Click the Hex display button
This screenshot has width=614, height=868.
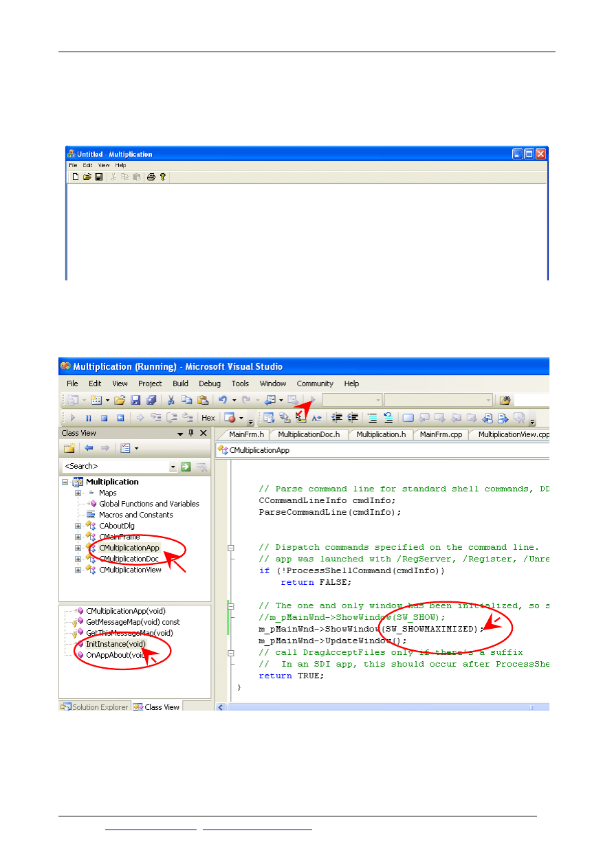click(208, 418)
